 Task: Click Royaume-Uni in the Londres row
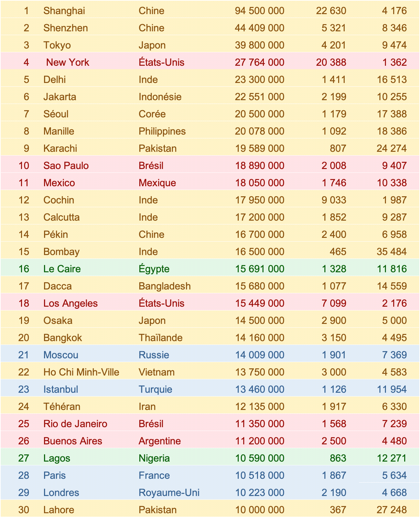(x=169, y=493)
